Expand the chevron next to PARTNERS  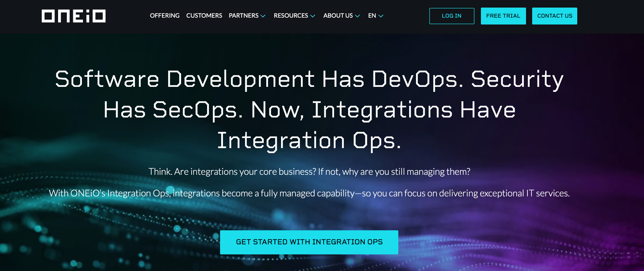(x=263, y=16)
